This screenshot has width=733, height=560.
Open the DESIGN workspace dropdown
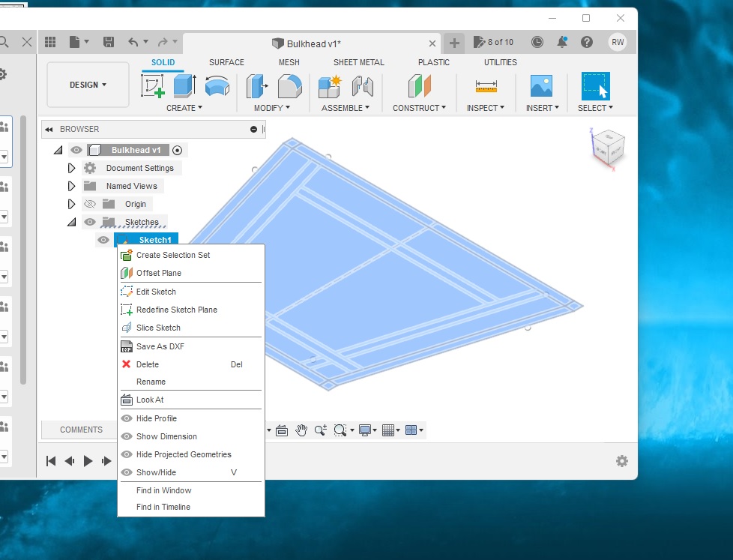pos(88,85)
